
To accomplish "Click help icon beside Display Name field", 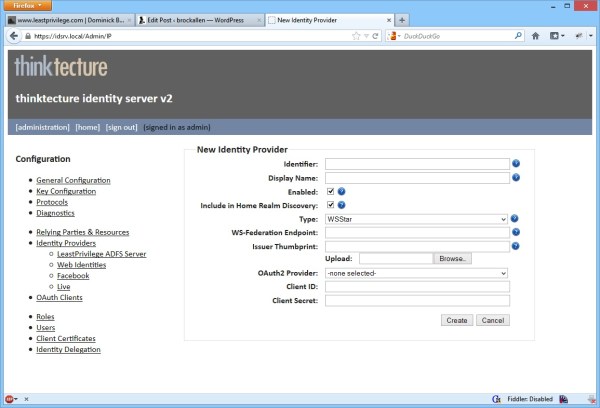I will tap(516, 177).
